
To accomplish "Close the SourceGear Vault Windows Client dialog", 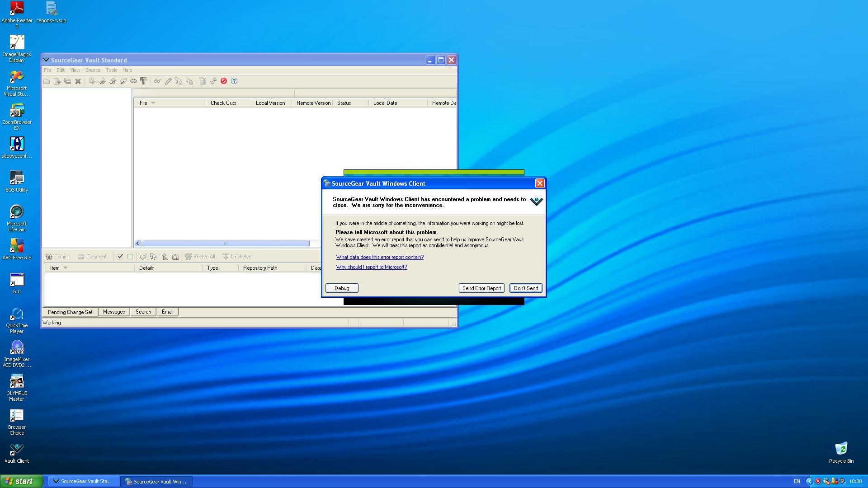I will tap(539, 183).
